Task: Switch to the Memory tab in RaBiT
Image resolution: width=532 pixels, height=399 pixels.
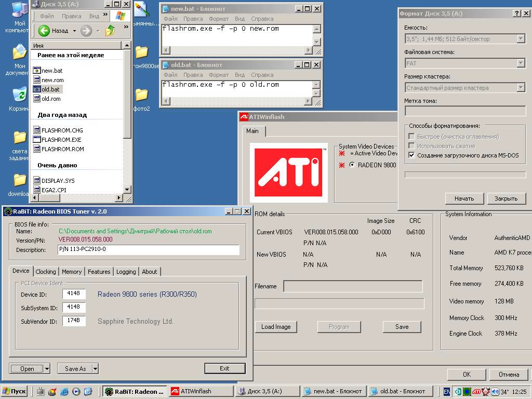Action: pos(72,272)
